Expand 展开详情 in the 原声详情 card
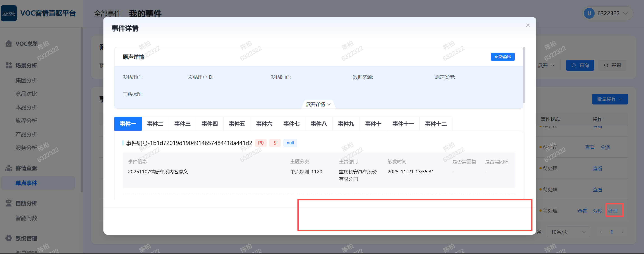Screen dimensions: 644x254 click(318, 104)
